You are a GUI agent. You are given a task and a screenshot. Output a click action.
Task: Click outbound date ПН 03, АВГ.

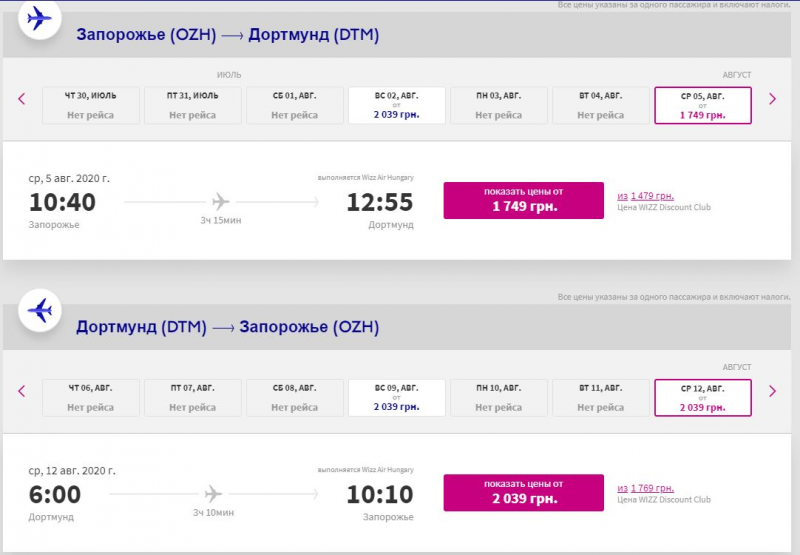(498, 105)
